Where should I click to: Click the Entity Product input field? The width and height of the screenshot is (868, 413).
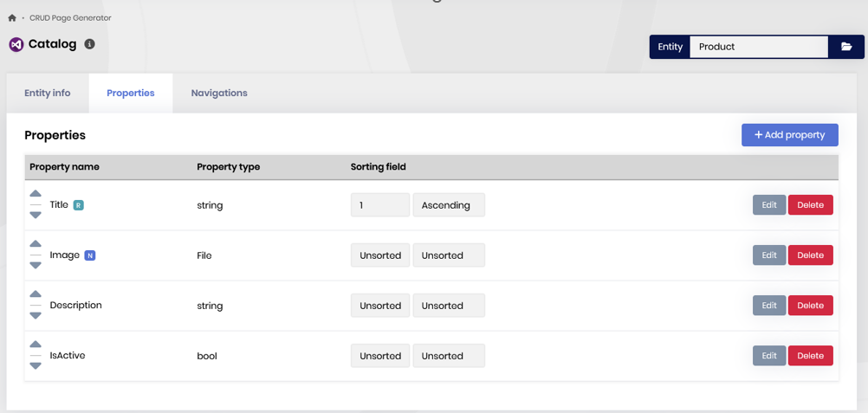[x=758, y=47]
